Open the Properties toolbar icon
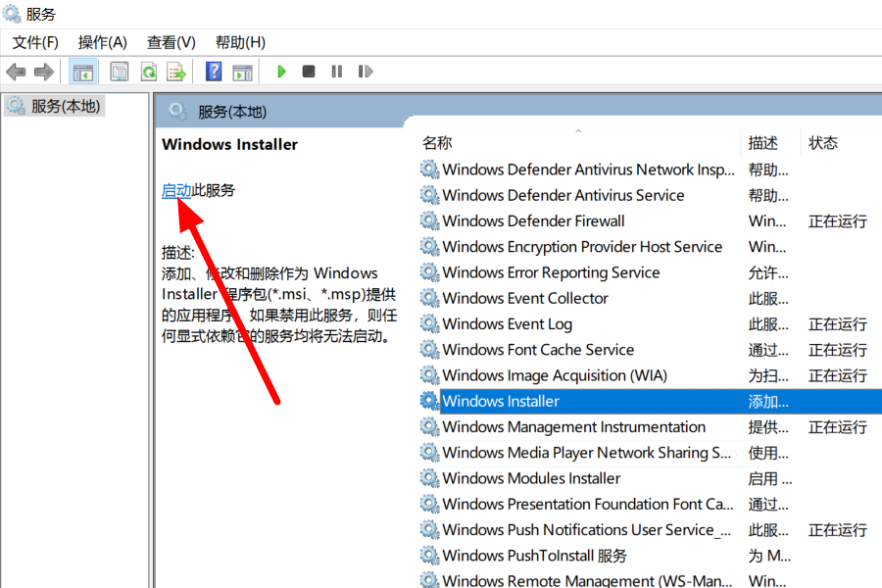 coord(120,72)
